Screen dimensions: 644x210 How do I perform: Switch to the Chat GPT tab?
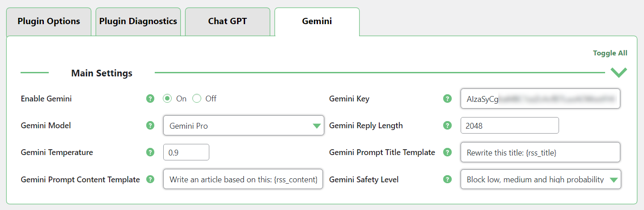pos(228,21)
